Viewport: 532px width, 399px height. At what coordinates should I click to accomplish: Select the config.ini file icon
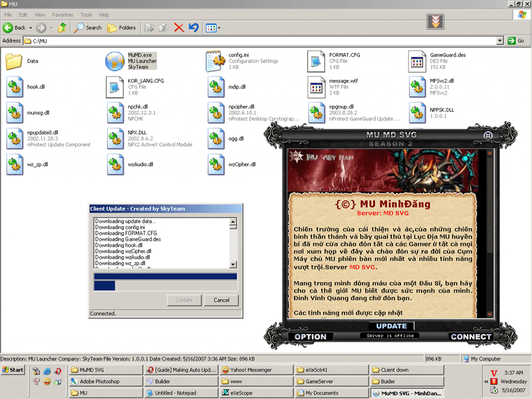215,61
